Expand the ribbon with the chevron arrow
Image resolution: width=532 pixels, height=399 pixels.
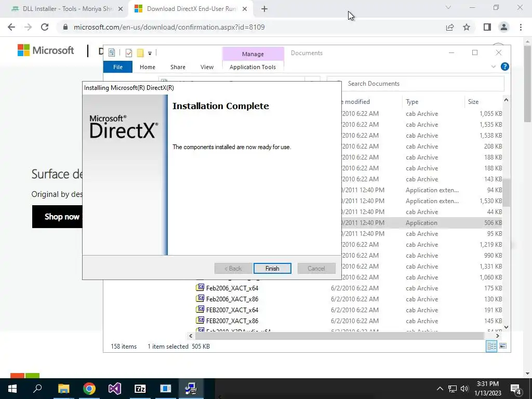click(x=494, y=66)
